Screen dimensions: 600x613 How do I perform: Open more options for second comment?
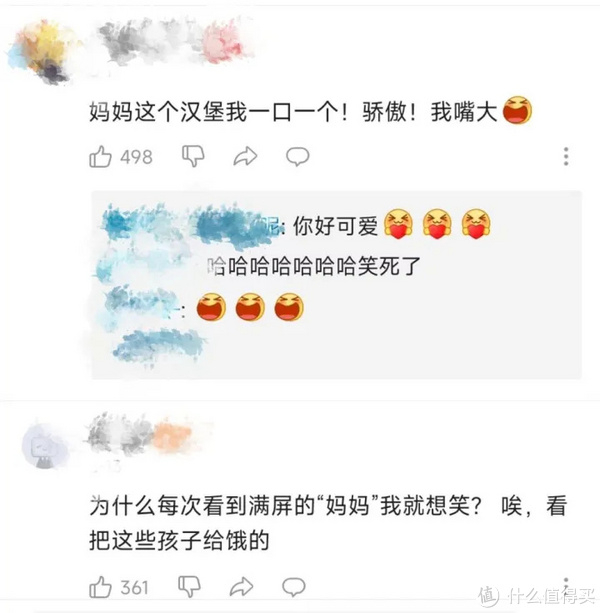click(x=566, y=584)
